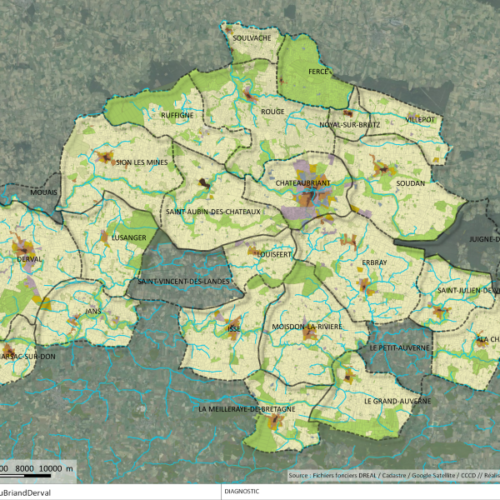Select the FERCE label on the map
Screen dimensions: 500x500
click(318, 72)
